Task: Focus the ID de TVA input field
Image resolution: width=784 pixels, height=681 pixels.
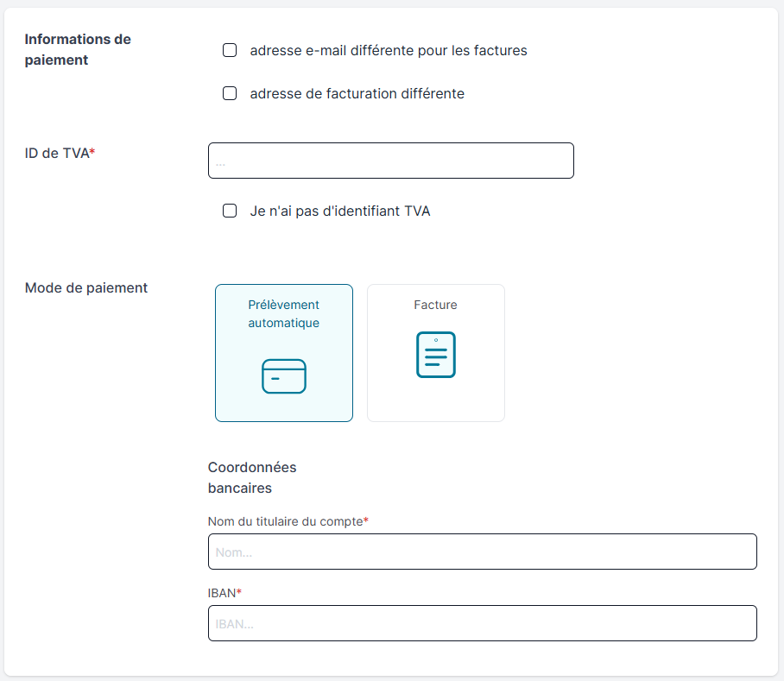Action: coord(391,161)
